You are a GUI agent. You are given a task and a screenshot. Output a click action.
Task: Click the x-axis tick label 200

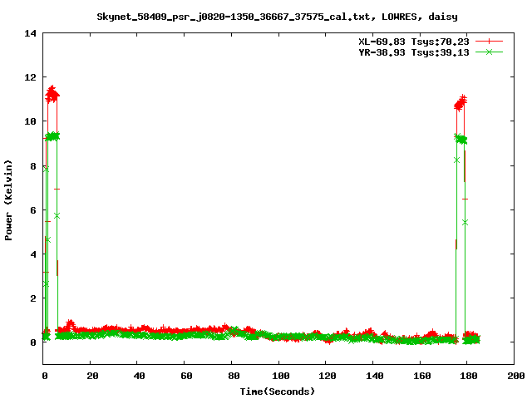coord(515,376)
